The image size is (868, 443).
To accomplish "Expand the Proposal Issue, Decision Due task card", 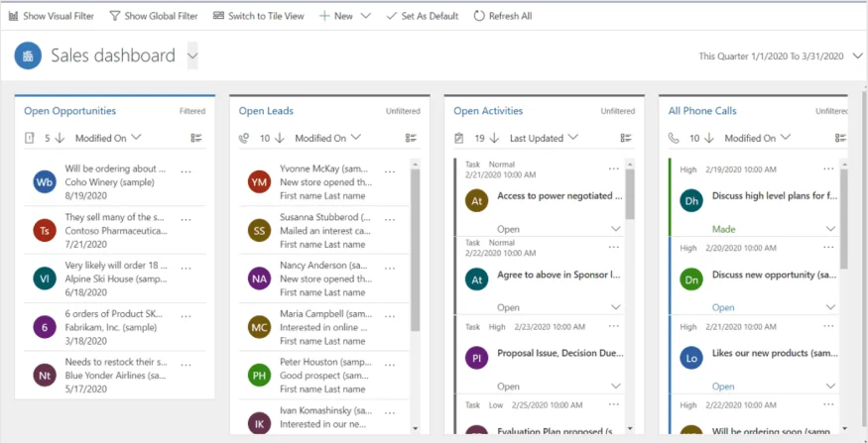I will pos(616,386).
